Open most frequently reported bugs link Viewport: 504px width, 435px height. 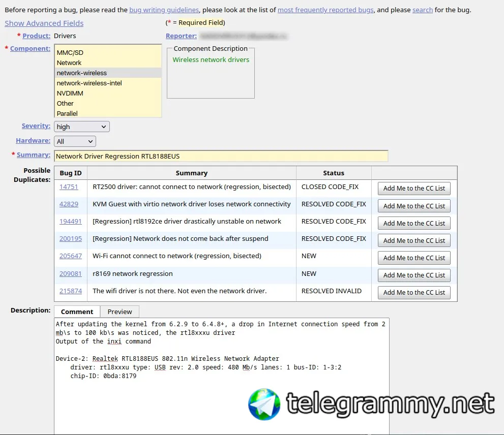325,10
